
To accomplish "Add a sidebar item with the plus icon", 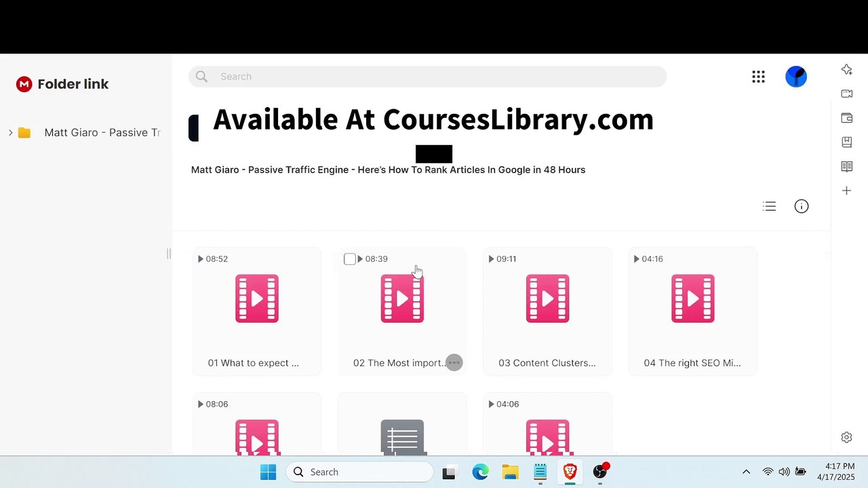I will (x=847, y=191).
